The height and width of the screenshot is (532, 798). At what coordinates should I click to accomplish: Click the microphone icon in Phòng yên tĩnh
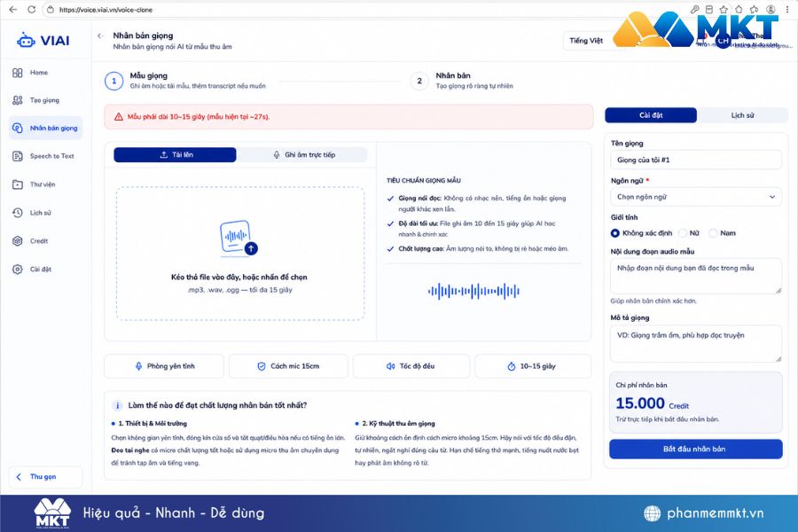click(x=138, y=366)
